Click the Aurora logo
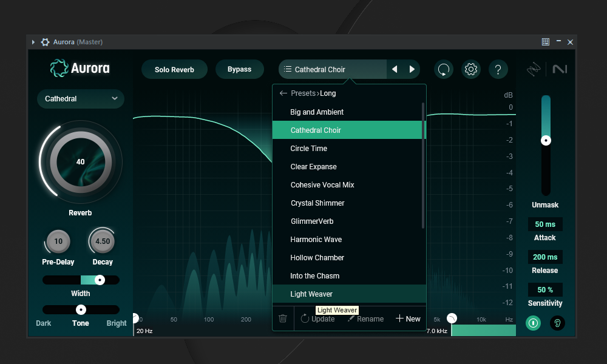This screenshot has height=364, width=607. [80, 68]
